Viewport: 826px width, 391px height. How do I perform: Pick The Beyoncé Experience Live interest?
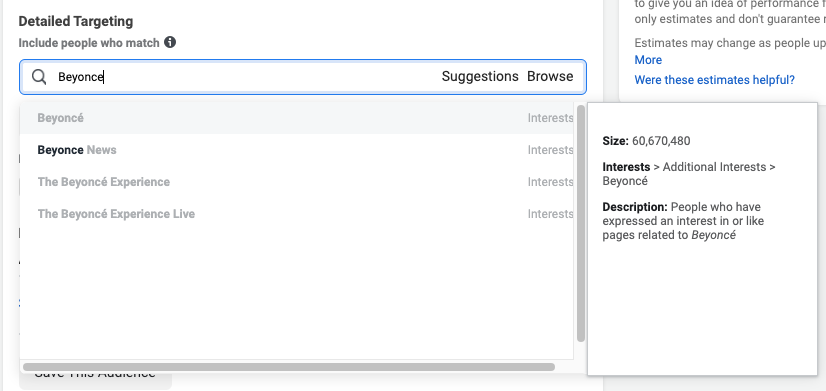tap(297, 214)
